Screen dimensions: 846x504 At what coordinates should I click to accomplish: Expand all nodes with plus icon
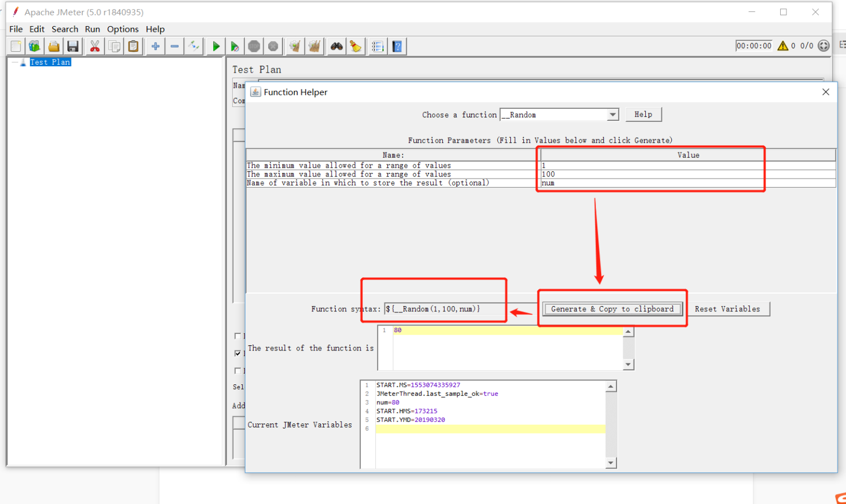click(155, 46)
